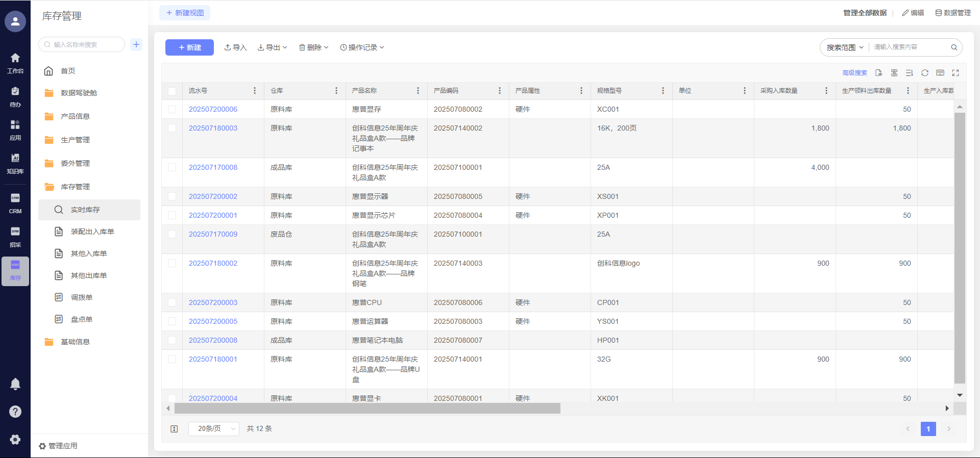Screen dimensions: 980x458
Task: Open the 流水号 column options menu
Action: (x=255, y=91)
